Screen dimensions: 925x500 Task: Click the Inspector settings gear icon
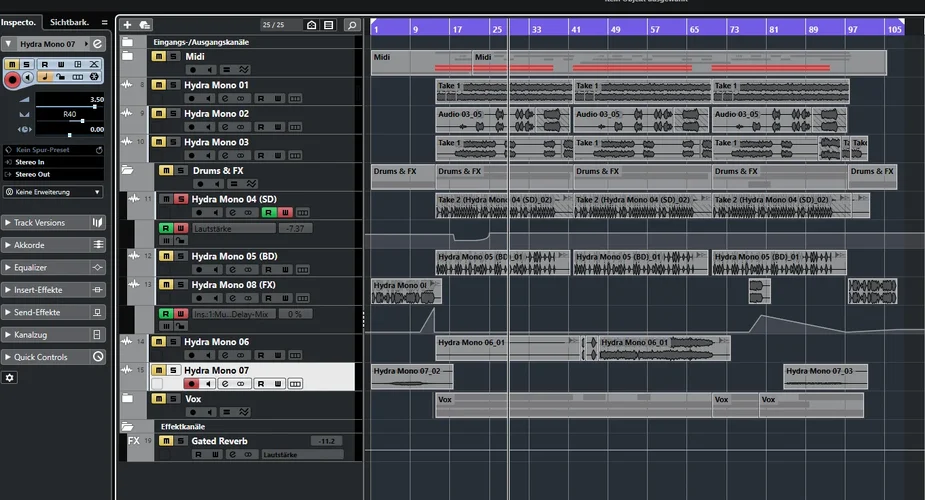point(10,378)
